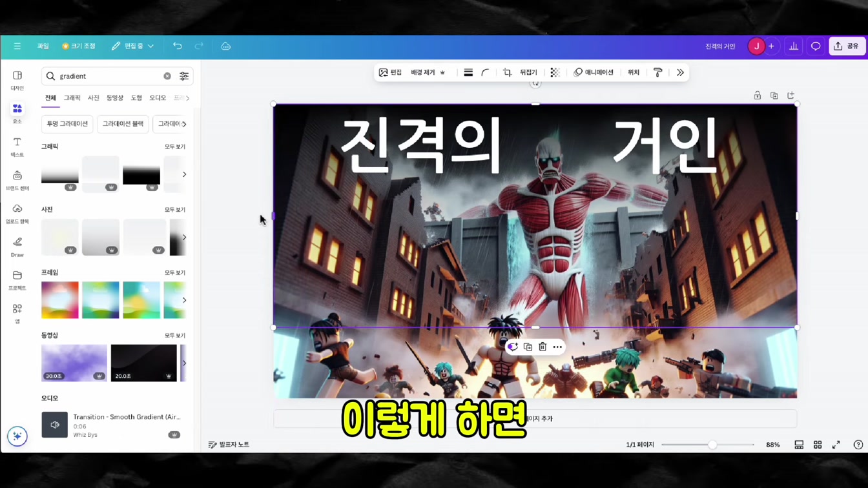Open the border style lines icon
This screenshot has height=488, width=868.
coord(468,73)
